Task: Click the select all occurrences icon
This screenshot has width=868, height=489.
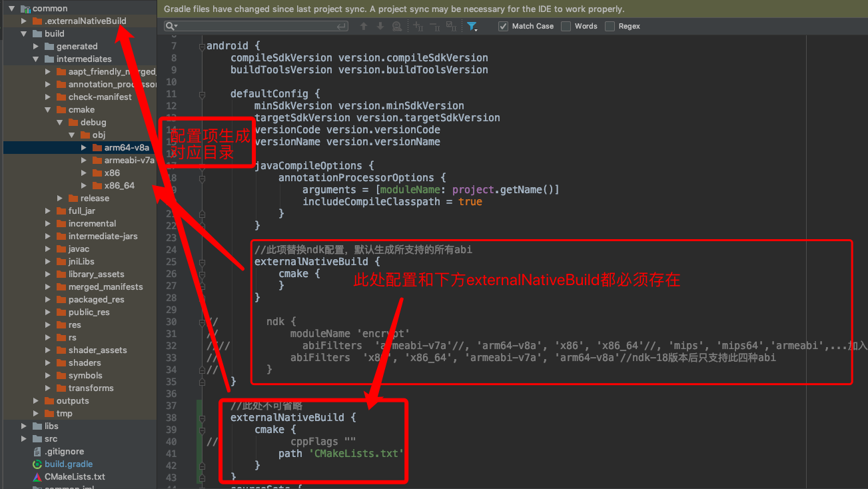Action: point(451,26)
